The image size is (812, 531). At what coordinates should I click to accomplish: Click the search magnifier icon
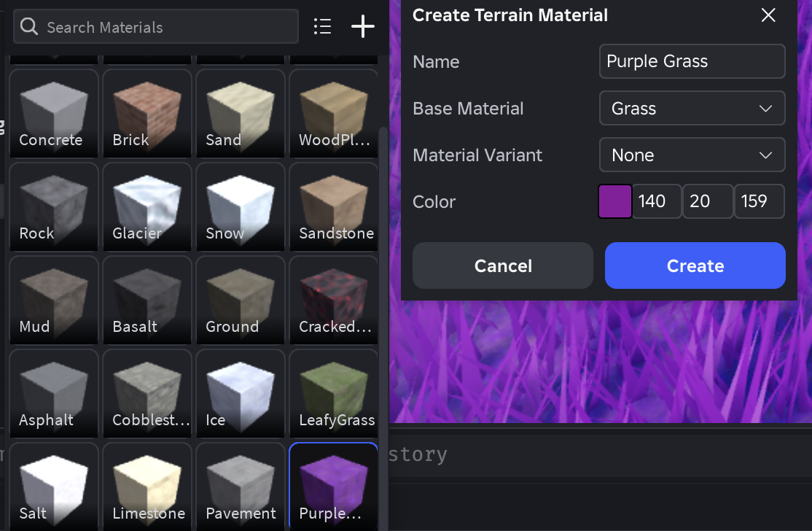pyautogui.click(x=29, y=26)
